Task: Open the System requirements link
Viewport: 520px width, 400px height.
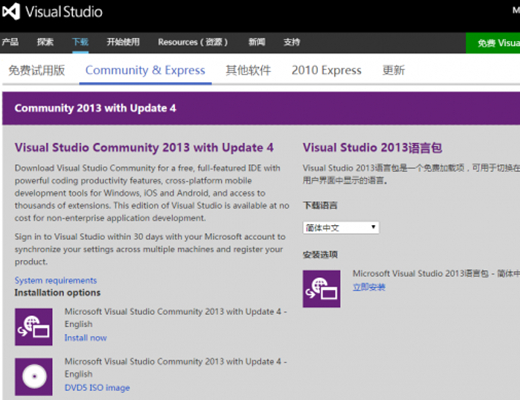Action: pos(56,280)
